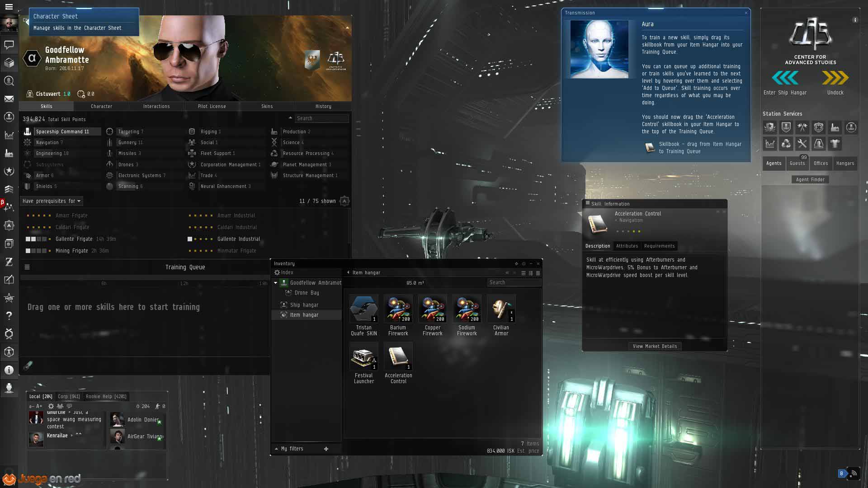This screenshot has height=488, width=868.
Task: Open the Industry factory station service icon
Action: (x=835, y=127)
